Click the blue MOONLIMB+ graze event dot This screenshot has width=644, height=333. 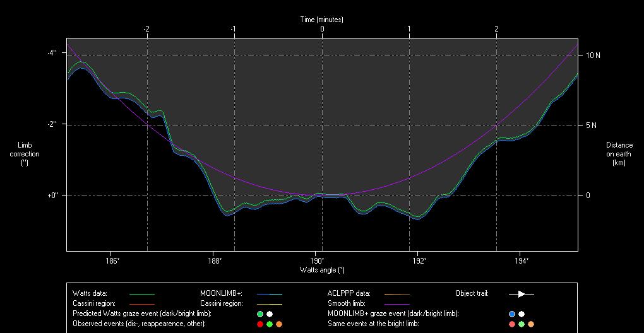tap(512, 313)
